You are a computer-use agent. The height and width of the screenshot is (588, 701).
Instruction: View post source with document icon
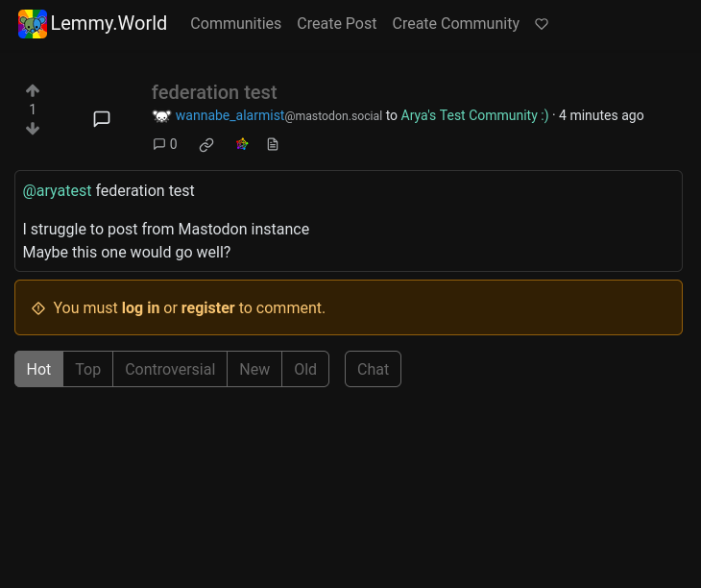point(273,144)
